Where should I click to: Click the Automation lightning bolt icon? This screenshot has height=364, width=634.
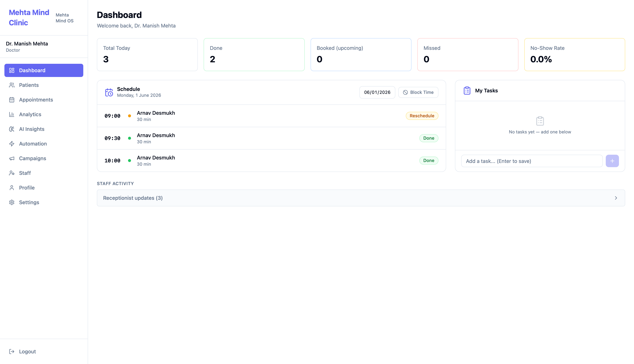pos(12,144)
